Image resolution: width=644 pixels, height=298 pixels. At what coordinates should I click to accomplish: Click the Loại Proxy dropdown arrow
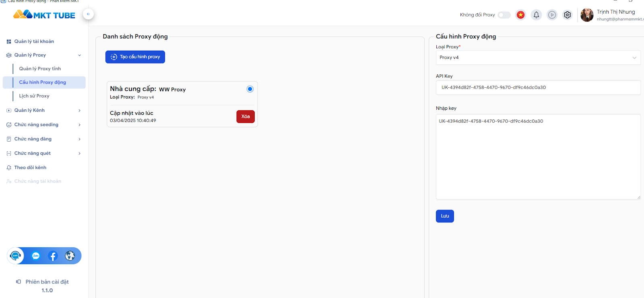634,58
